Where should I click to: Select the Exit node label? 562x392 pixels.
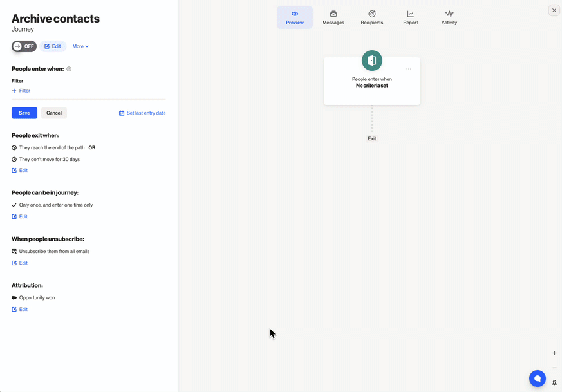coord(372,138)
